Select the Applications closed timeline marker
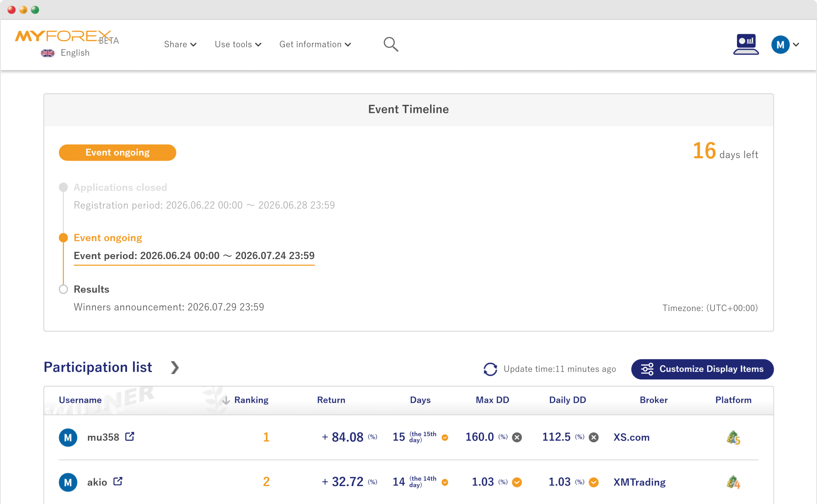This screenshot has width=817, height=504. coord(63,187)
